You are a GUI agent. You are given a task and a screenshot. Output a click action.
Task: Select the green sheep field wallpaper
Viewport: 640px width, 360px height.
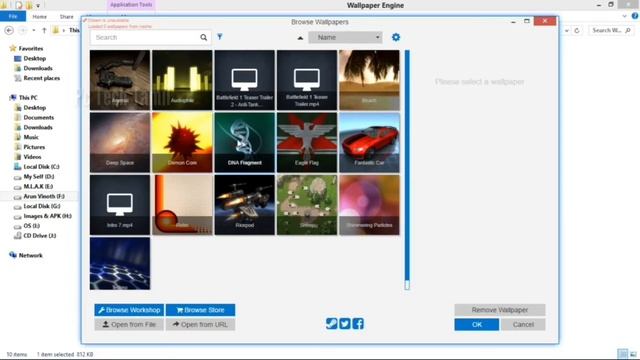click(307, 205)
